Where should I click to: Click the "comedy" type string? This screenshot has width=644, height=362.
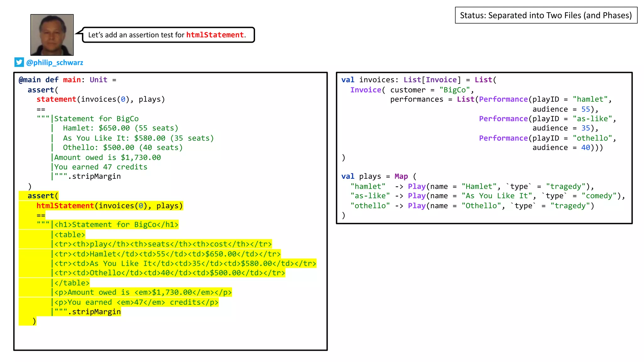[599, 196]
